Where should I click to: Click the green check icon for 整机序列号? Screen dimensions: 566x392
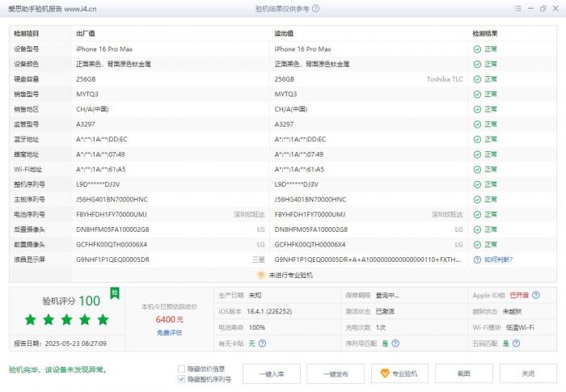click(477, 184)
